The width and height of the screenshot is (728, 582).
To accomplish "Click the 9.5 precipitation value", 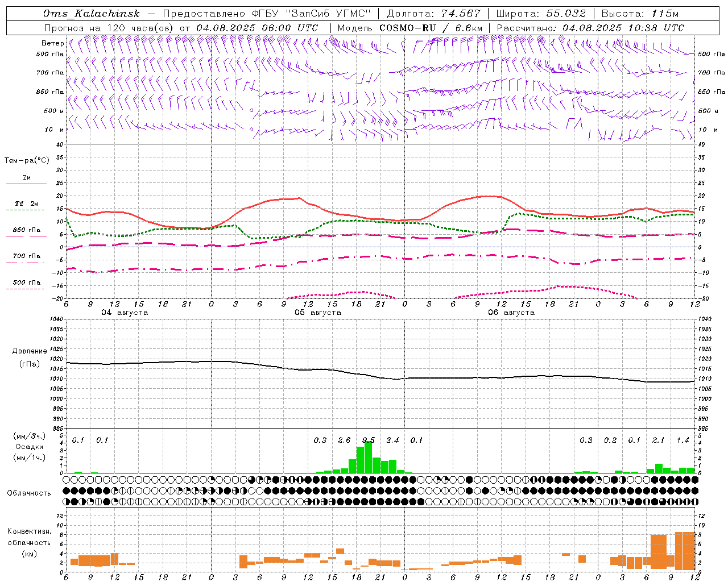I will click(x=369, y=440).
